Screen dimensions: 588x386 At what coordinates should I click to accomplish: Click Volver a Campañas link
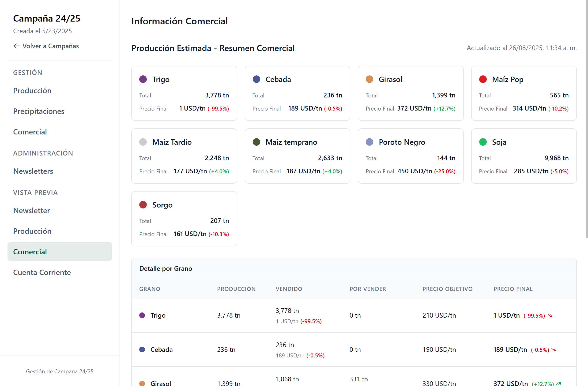[50, 46]
